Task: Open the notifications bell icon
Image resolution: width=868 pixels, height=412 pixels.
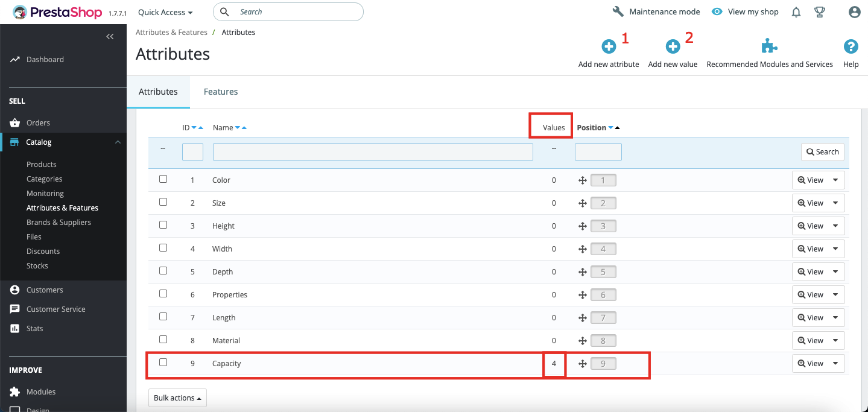Action: (796, 12)
